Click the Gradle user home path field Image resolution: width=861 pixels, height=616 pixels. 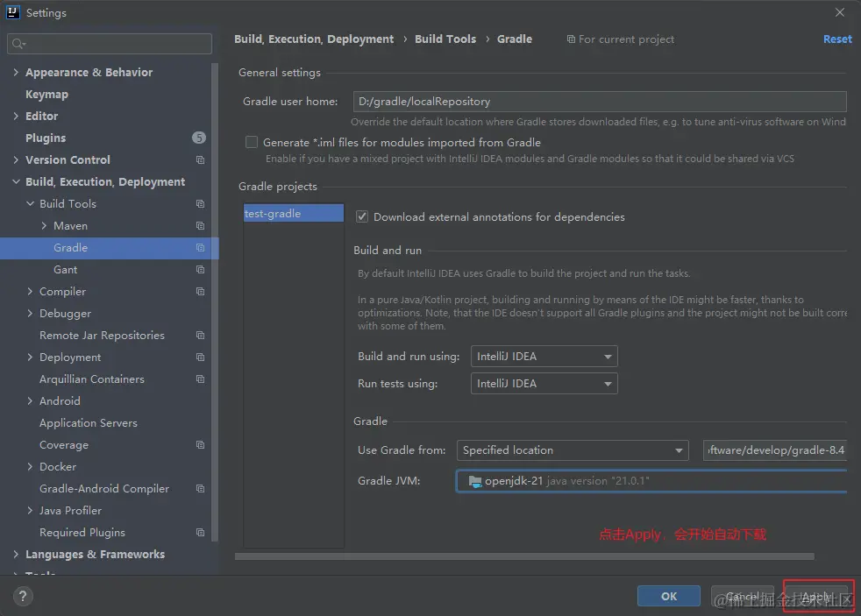click(x=600, y=102)
